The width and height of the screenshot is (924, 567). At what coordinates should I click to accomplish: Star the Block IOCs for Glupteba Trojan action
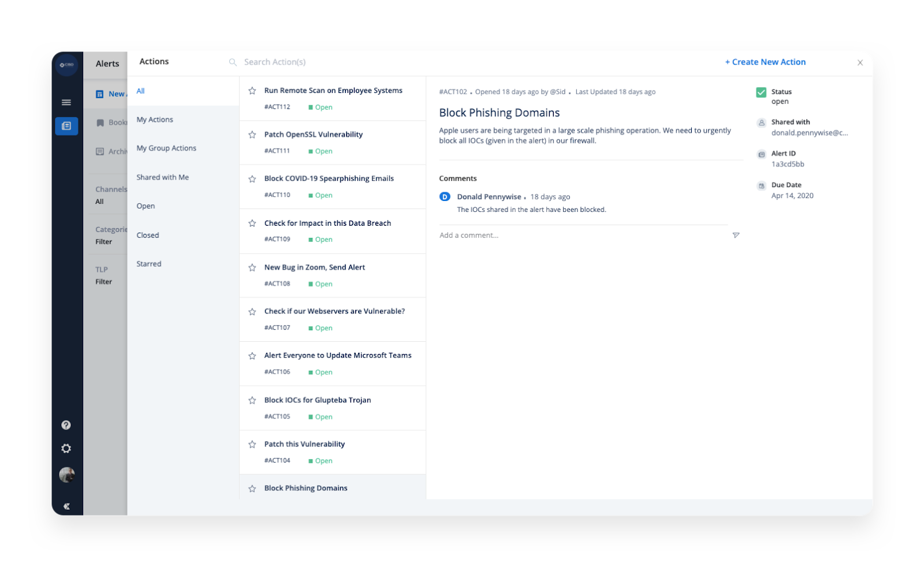tap(252, 401)
